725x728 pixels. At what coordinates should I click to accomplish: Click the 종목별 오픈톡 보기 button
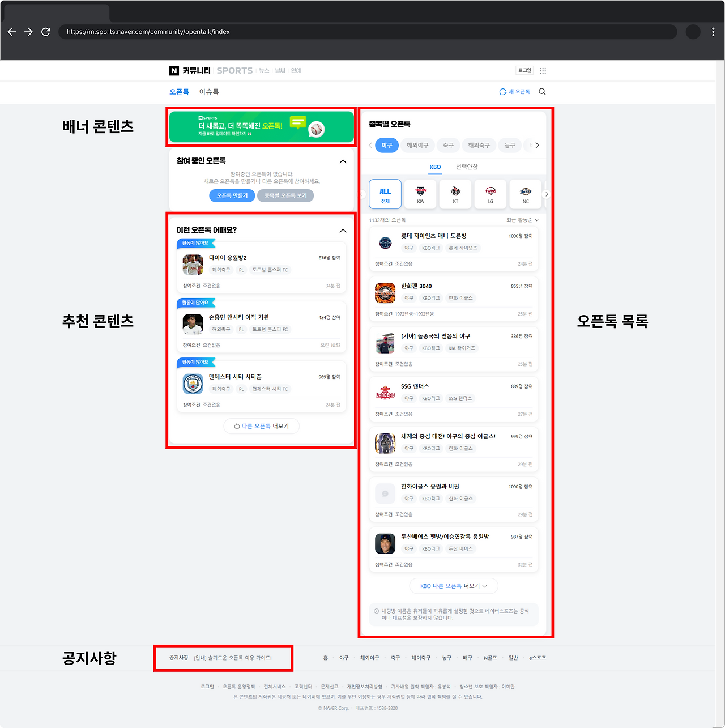[x=285, y=195]
